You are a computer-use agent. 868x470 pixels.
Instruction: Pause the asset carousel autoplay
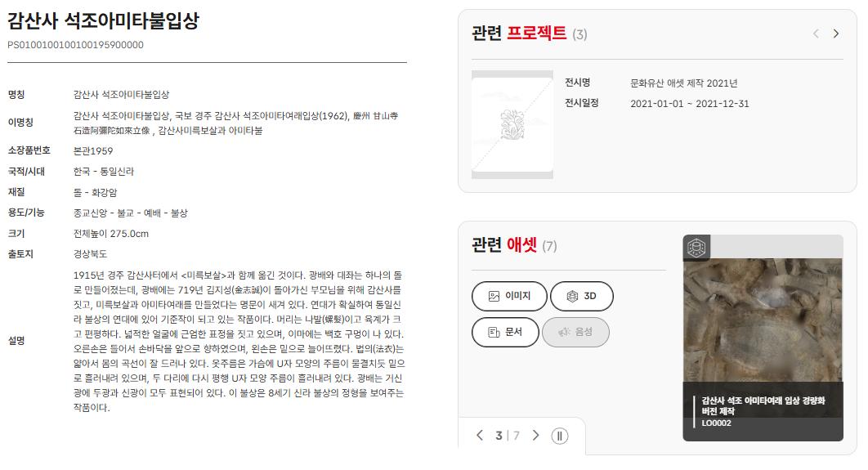560,436
